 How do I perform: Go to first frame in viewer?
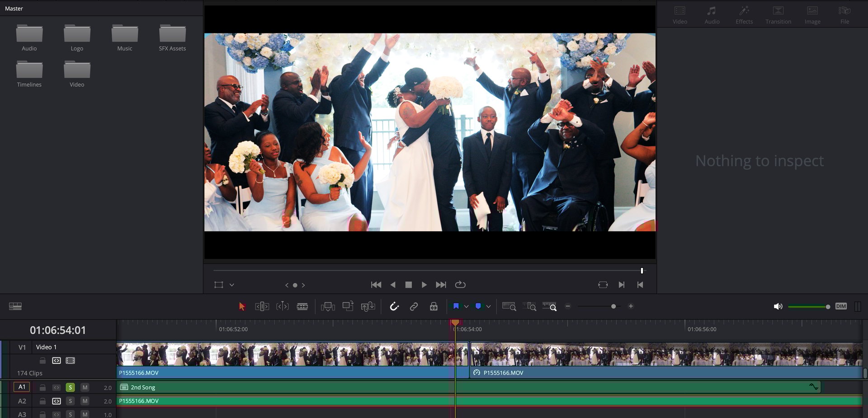pyautogui.click(x=376, y=285)
